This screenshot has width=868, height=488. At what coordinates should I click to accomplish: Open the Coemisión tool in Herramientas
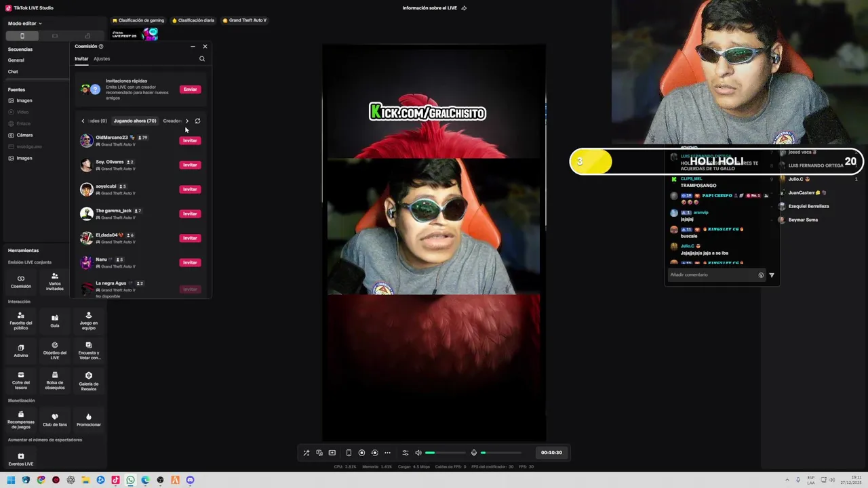(x=20, y=281)
